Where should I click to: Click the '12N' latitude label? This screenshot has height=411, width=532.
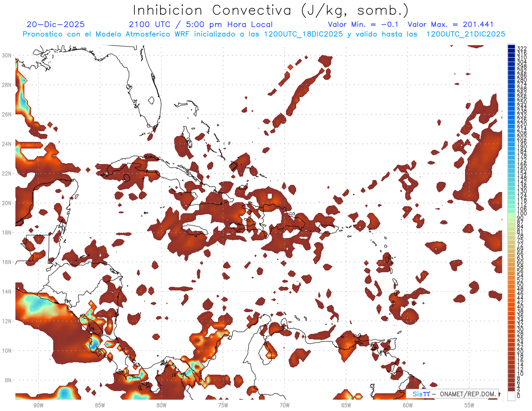pos(8,321)
